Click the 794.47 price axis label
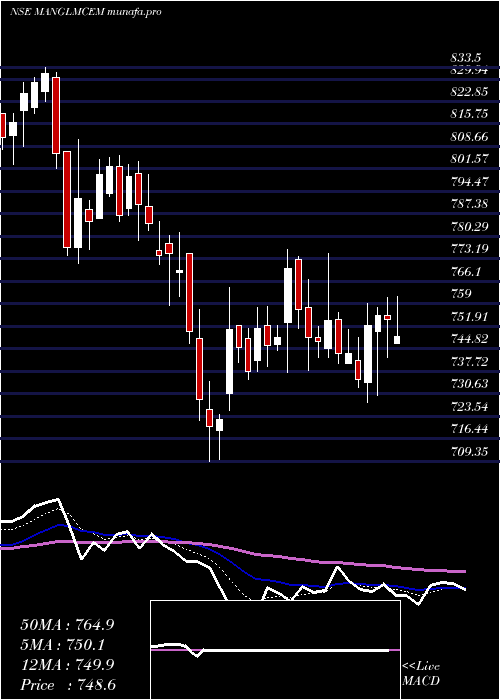500x700 pixels. point(469,182)
